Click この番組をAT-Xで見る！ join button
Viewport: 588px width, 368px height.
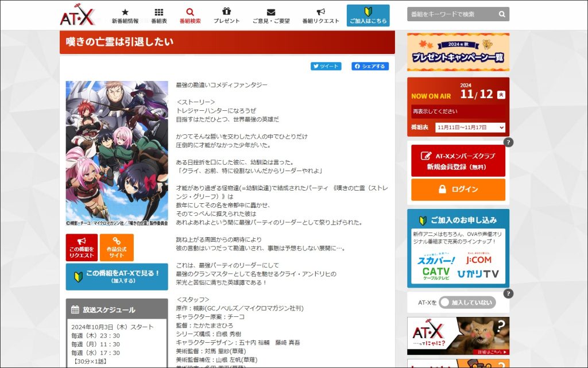[x=117, y=277]
